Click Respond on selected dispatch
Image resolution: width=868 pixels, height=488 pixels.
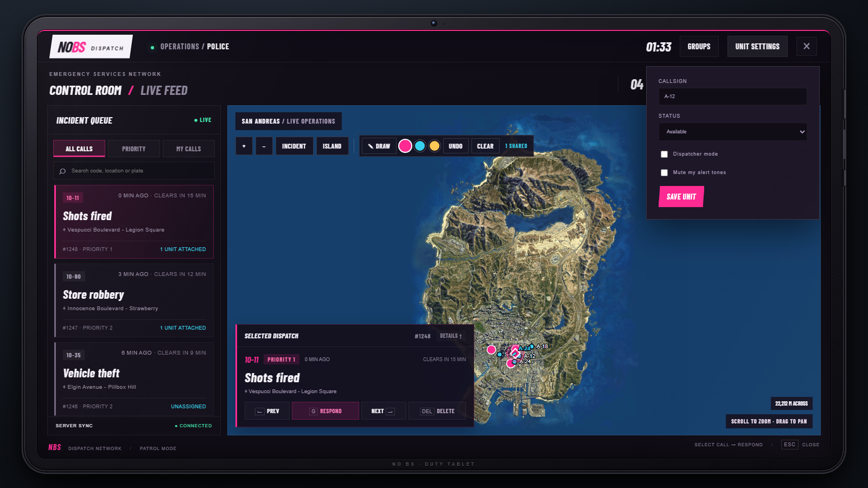click(x=325, y=411)
